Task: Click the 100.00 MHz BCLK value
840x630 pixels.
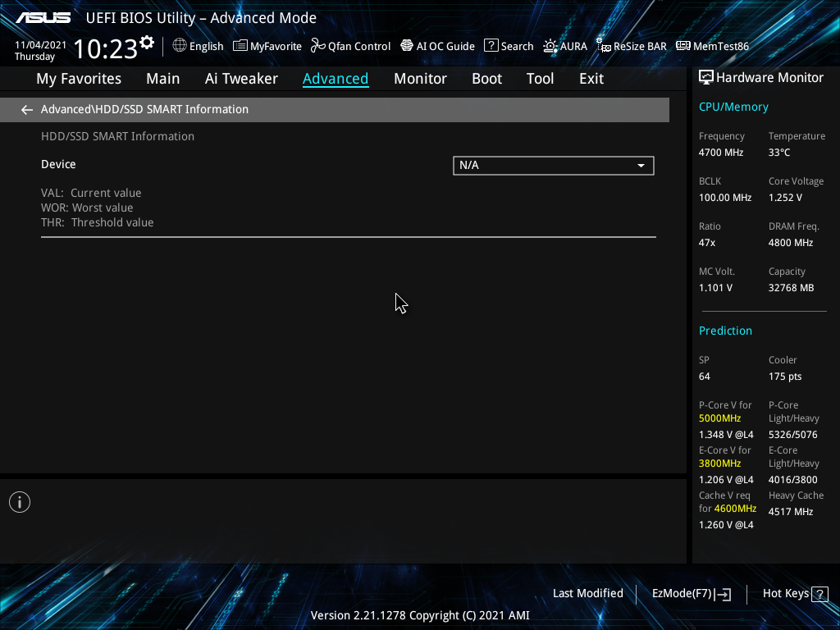Action: coord(725,198)
